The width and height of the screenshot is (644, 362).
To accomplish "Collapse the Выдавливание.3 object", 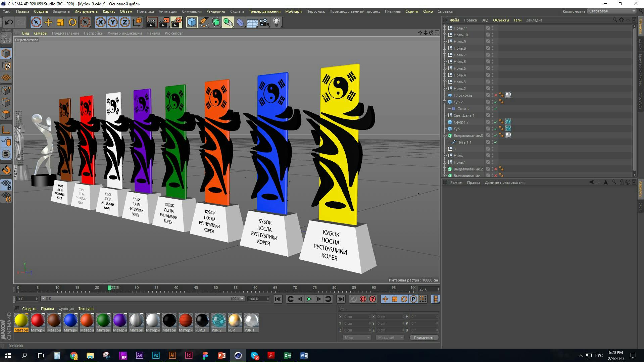I will [445, 136].
